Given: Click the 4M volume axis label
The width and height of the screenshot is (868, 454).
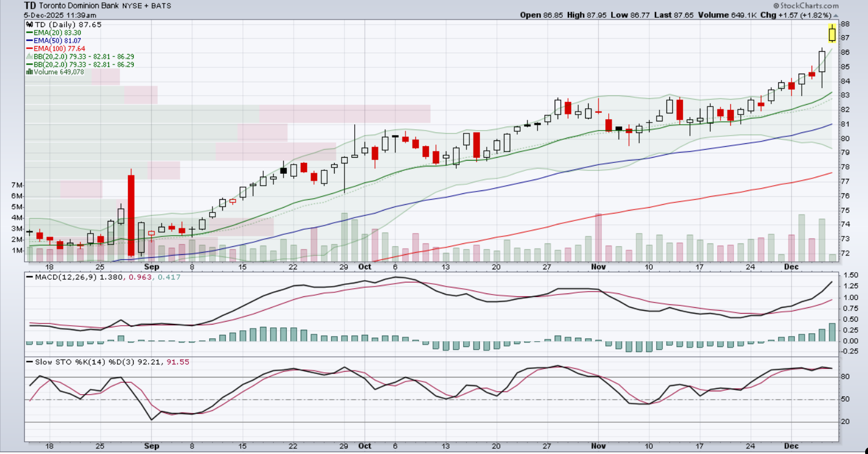Looking at the screenshot, I should point(17,218).
